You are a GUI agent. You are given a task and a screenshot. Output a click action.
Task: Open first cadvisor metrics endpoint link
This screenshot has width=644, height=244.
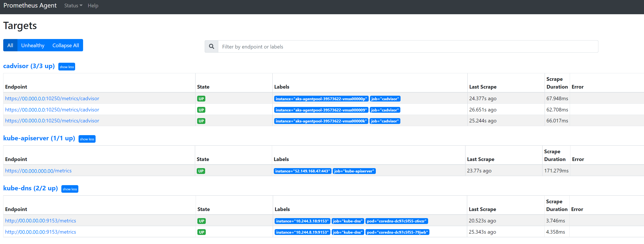pos(52,99)
